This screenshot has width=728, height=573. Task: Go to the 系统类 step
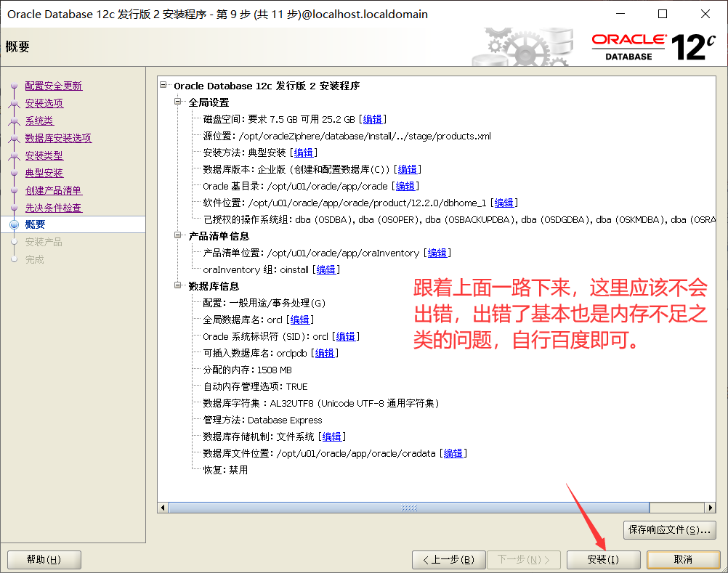tap(39, 121)
